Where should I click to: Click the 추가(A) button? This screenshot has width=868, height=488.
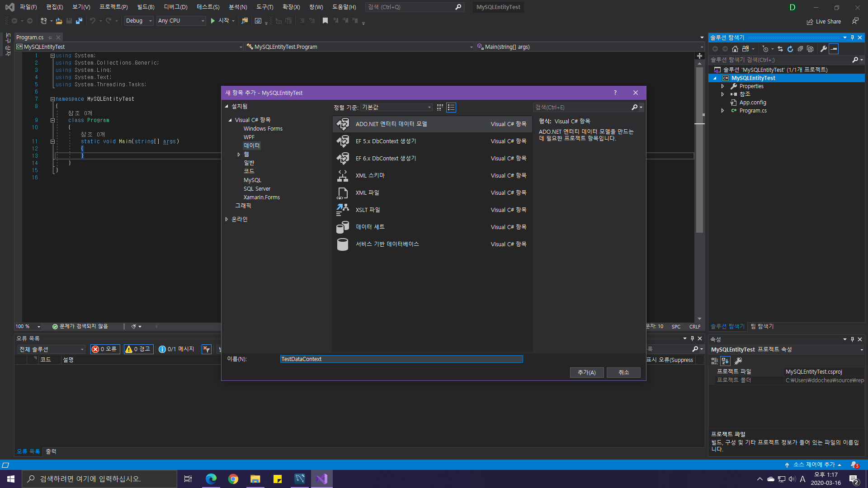click(586, 372)
